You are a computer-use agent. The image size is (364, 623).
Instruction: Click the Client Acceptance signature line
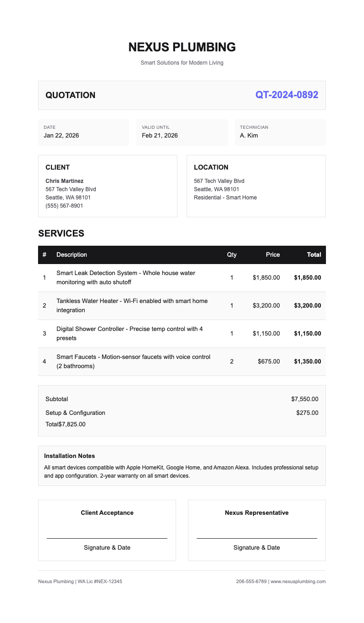pos(107,538)
